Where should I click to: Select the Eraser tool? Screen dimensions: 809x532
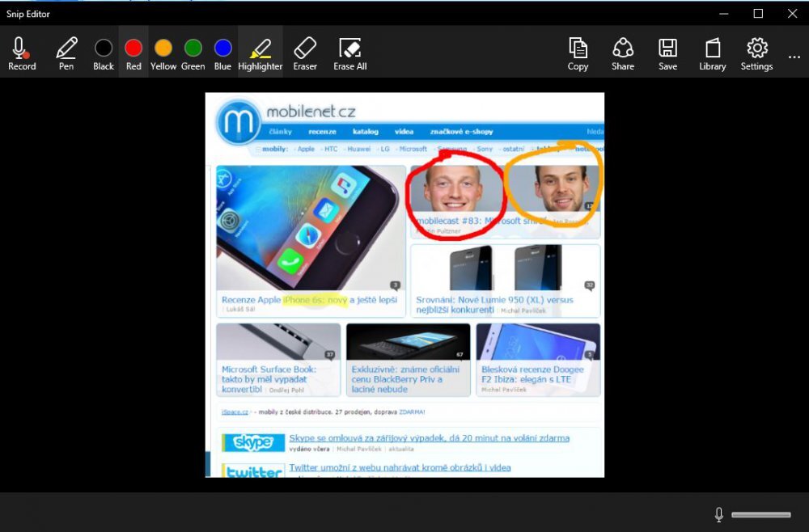[x=305, y=53]
